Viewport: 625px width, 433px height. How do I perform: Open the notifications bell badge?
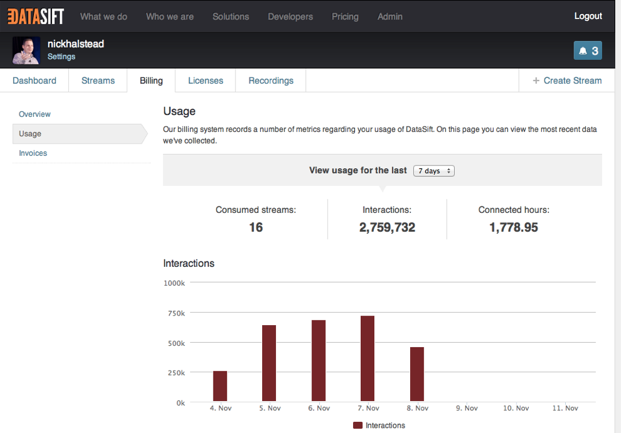pos(587,50)
